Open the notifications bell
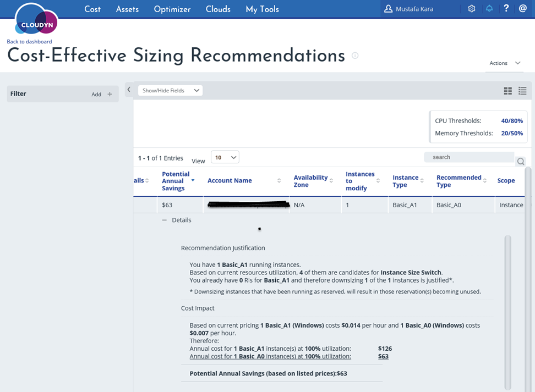 489,9
